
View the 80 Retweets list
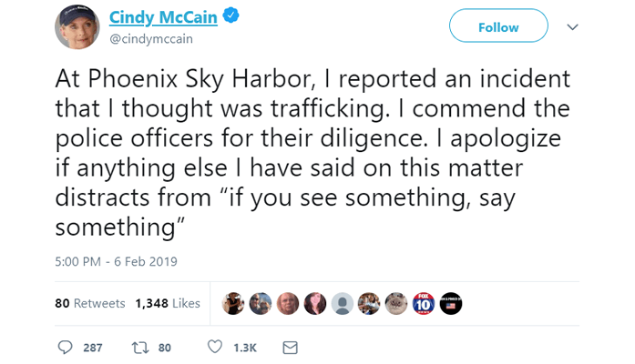point(89,303)
